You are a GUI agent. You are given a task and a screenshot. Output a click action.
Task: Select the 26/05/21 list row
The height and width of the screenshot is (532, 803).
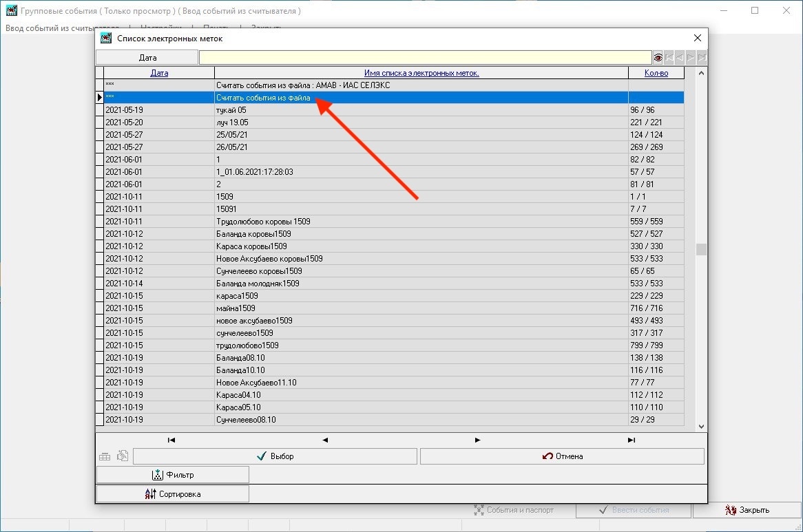(394, 147)
